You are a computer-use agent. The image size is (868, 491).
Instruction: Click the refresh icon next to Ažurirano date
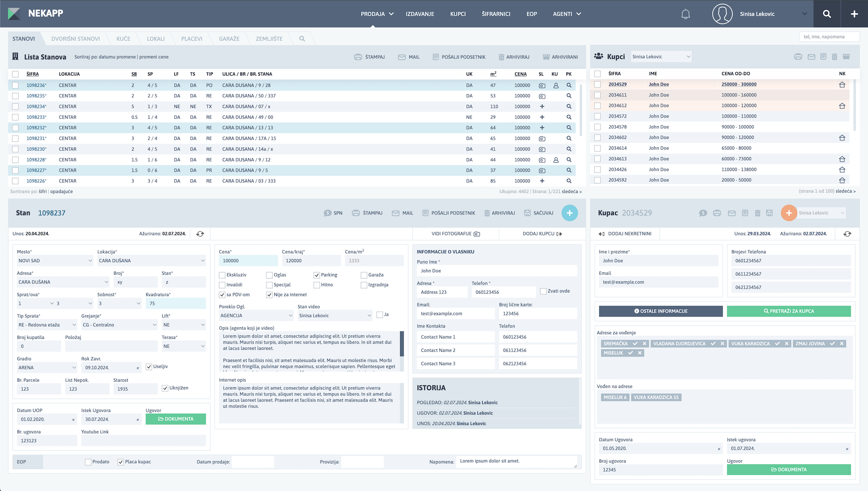(x=200, y=234)
